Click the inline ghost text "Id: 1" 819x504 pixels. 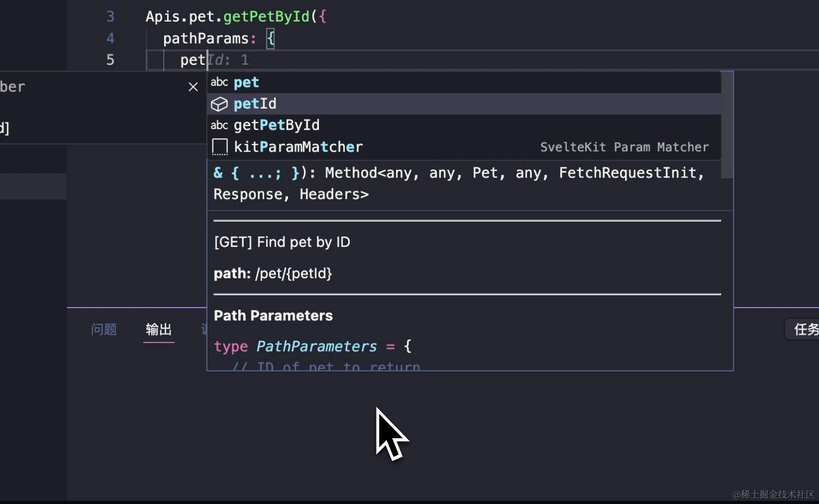(x=229, y=60)
